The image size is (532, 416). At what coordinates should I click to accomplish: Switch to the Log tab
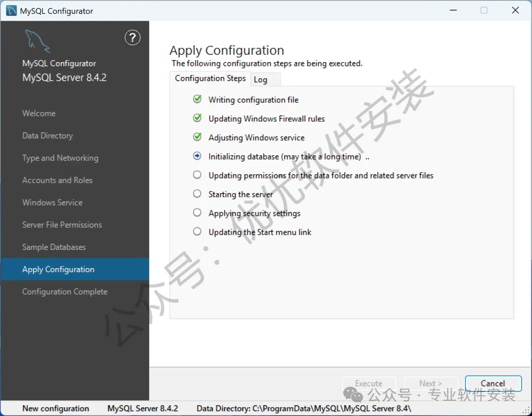266,79
